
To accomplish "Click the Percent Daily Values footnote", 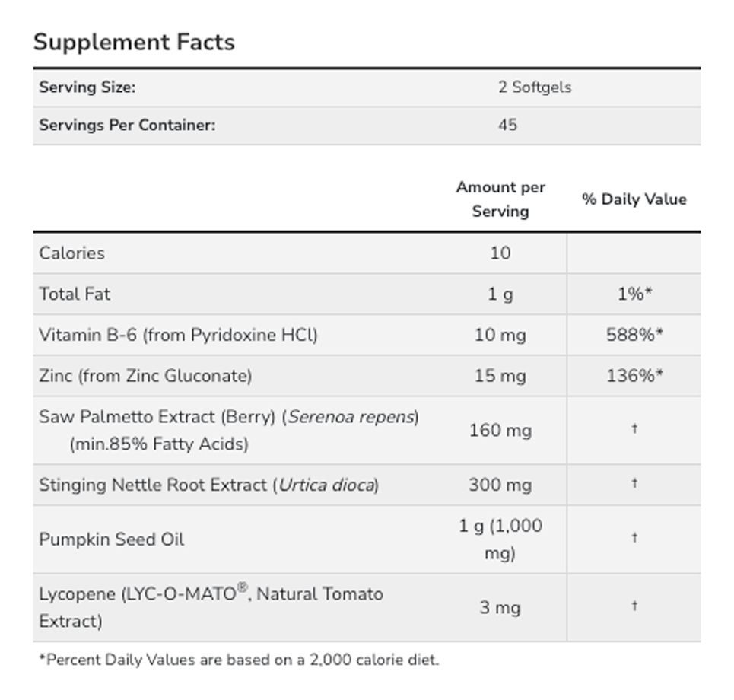I will [239, 660].
